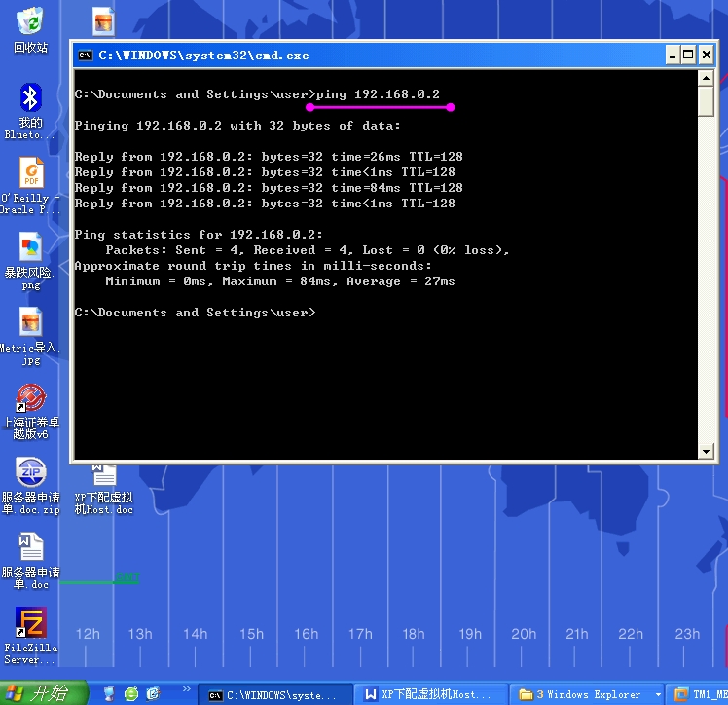Click the Start (开始) button
728x705 pixels.
coord(43,693)
